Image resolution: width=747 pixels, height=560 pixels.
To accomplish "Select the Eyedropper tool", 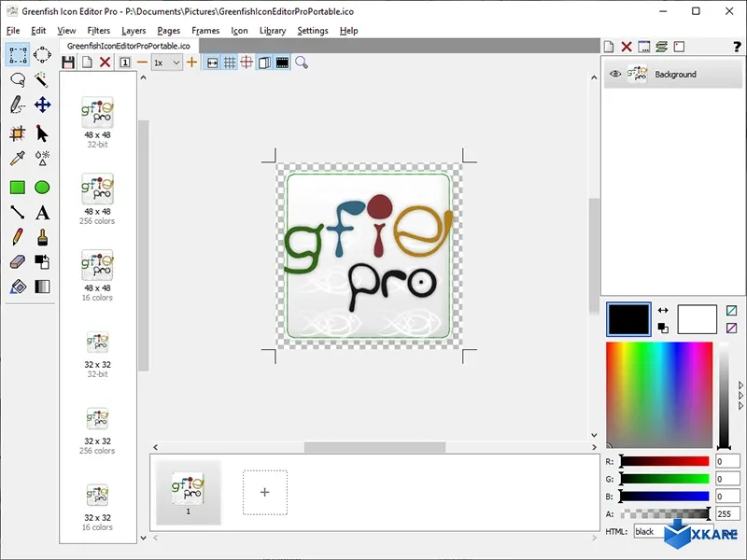I will pyautogui.click(x=18, y=158).
